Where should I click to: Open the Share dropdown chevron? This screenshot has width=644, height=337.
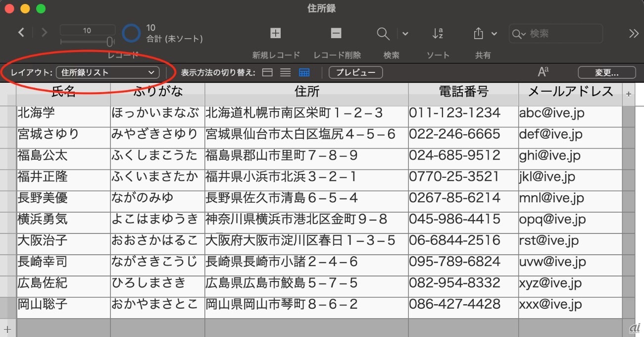coord(494,34)
